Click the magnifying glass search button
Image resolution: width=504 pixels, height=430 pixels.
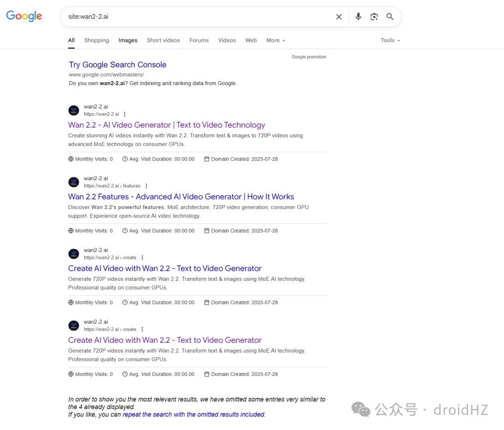click(x=390, y=17)
